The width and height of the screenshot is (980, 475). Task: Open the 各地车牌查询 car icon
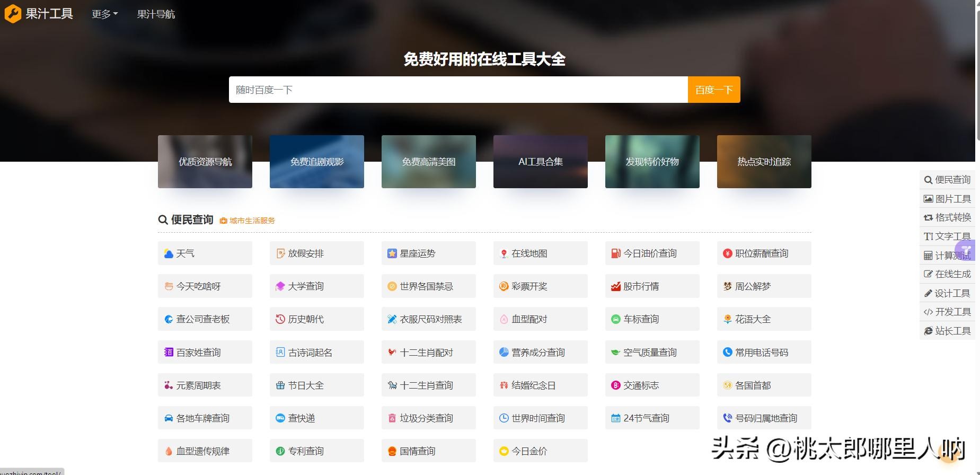(169, 418)
